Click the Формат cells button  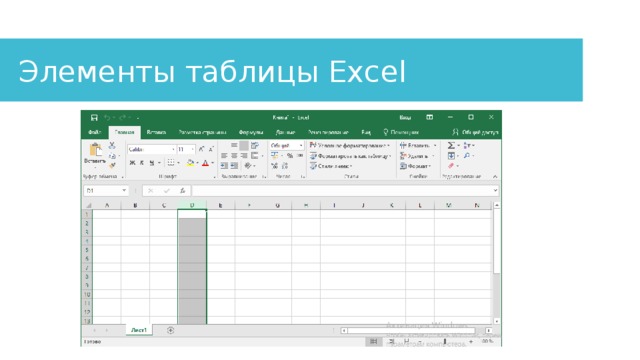click(416, 166)
